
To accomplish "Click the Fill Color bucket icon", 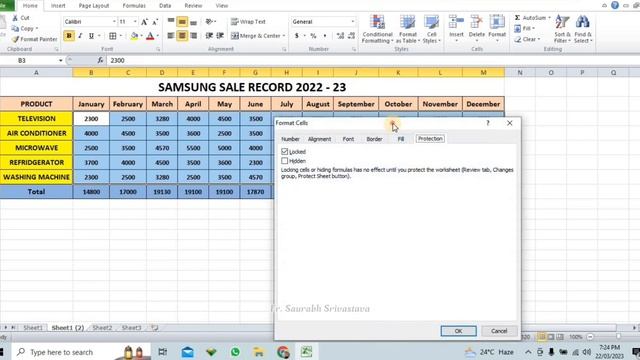I will click(134, 36).
